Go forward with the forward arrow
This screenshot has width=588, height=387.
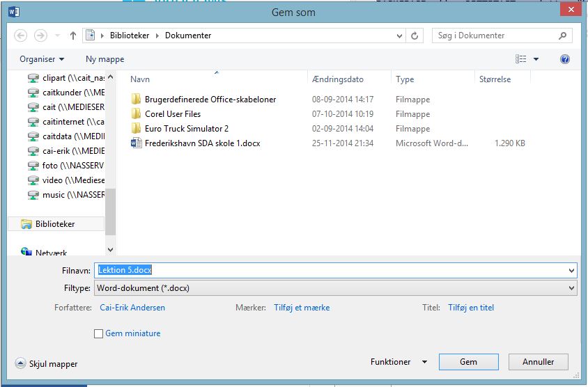pyautogui.click(x=40, y=35)
